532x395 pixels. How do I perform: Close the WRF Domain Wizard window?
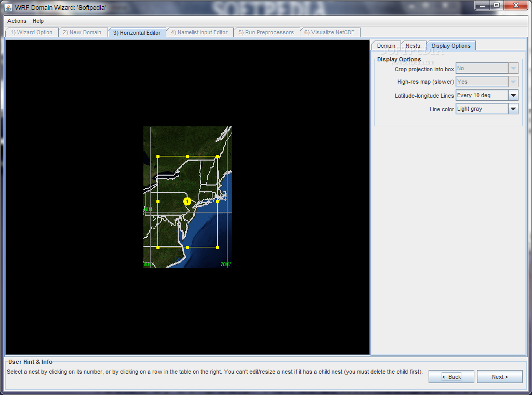[x=516, y=6]
